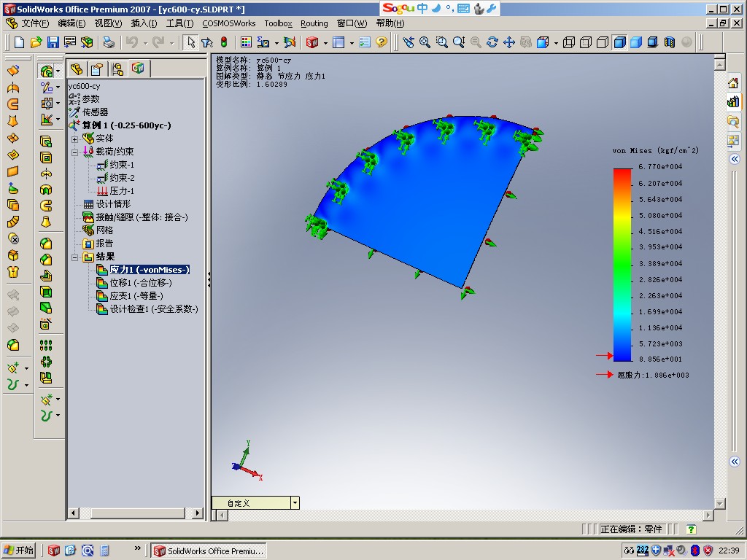This screenshot has width=747, height=560.
Task: Open the 文件(F) menu
Action: 35,23
